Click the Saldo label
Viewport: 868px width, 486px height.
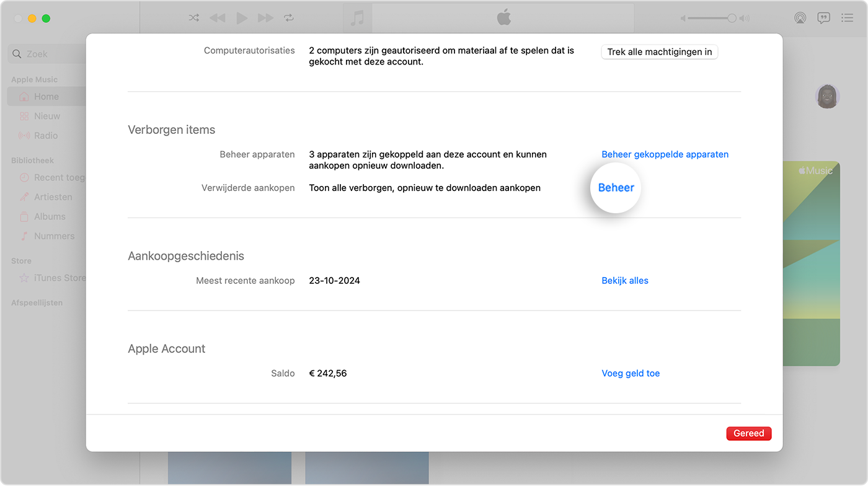(283, 373)
